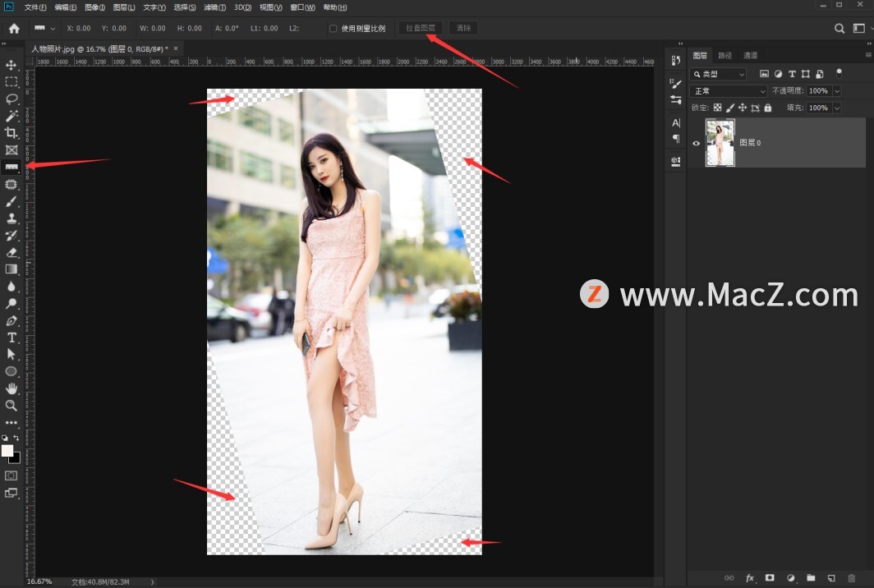
Task: Click the 拉直图层 button
Action: 421,28
